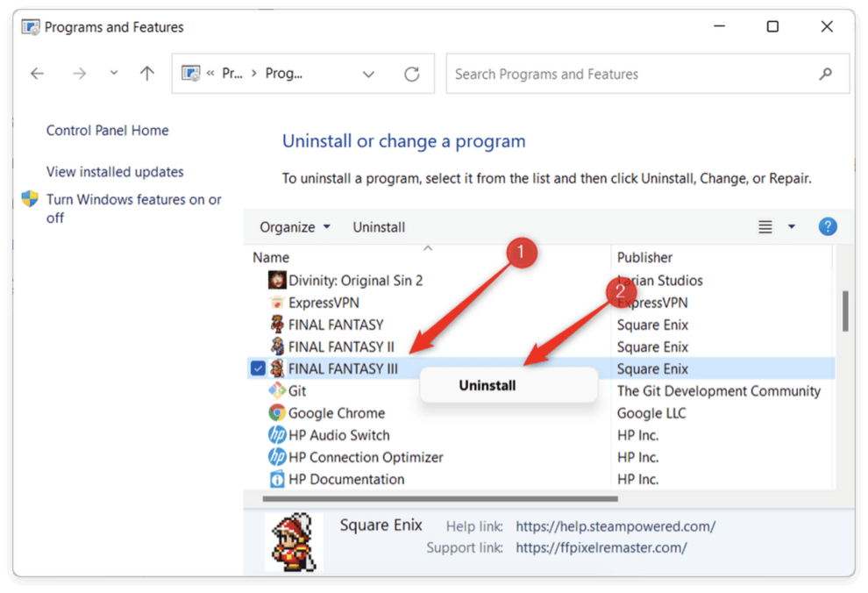868x593 pixels.
Task: Open the Organize dropdown menu
Action: coord(295,227)
